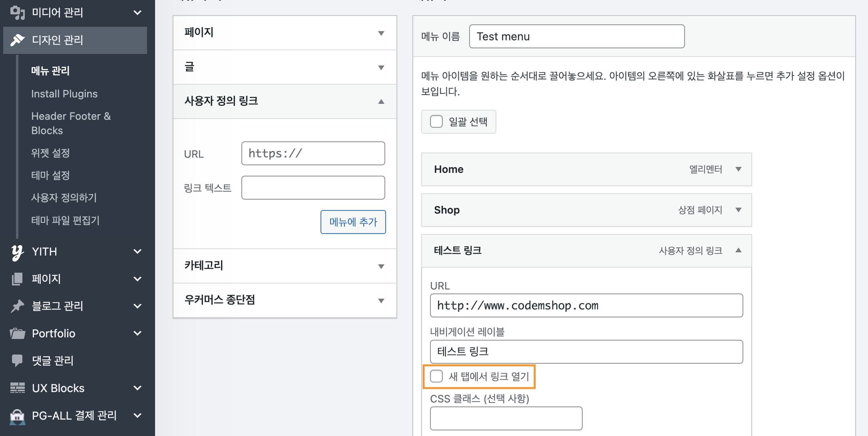
Task: Click the 메뉴 이름 Test menu field
Action: tap(577, 36)
